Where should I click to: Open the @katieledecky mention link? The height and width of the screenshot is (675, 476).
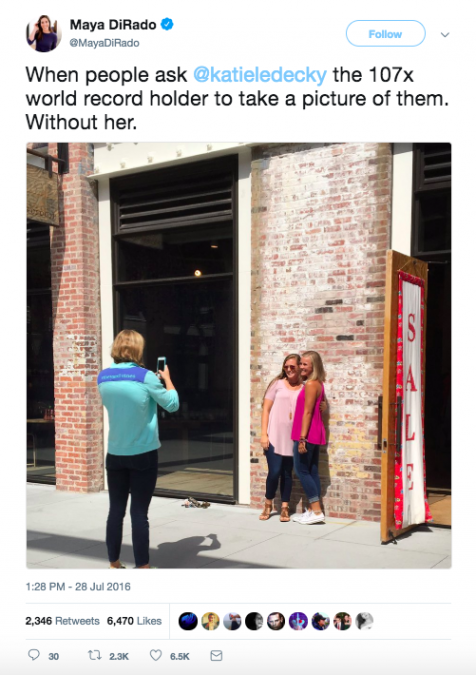pos(260,75)
